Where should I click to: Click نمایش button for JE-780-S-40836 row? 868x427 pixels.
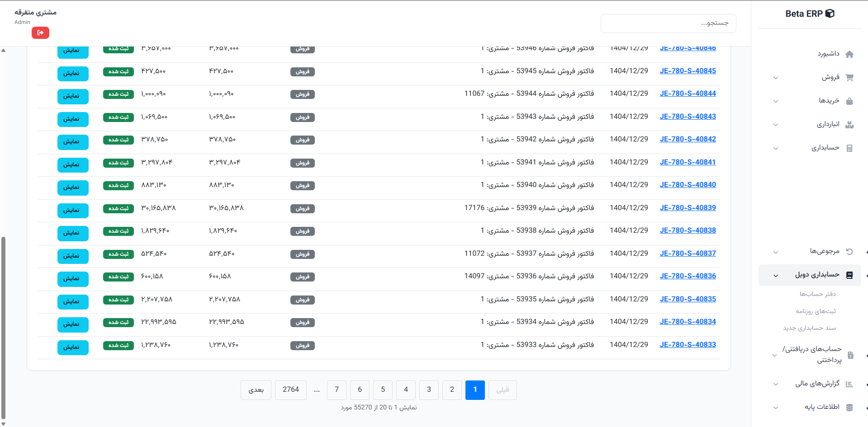pos(73,279)
